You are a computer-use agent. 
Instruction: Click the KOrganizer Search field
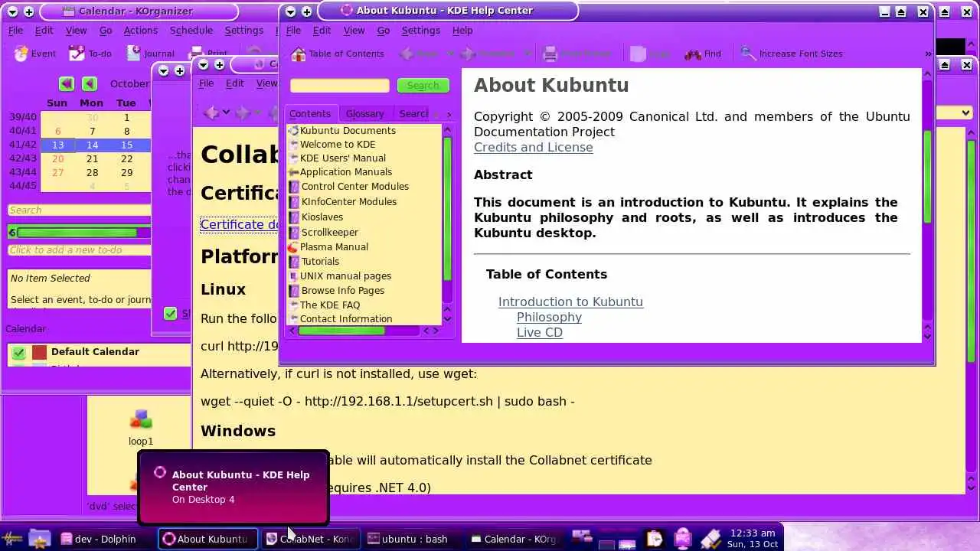pyautogui.click(x=79, y=210)
